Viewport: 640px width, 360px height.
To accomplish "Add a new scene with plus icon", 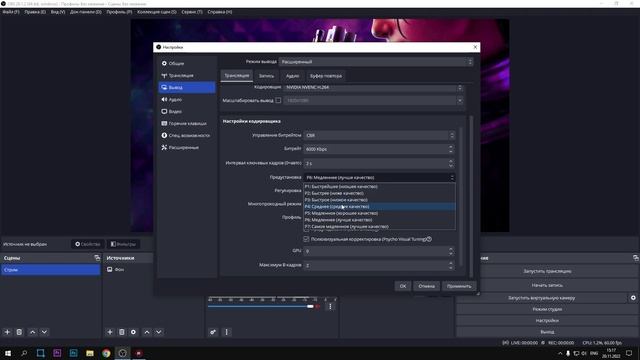I will 7,332.
